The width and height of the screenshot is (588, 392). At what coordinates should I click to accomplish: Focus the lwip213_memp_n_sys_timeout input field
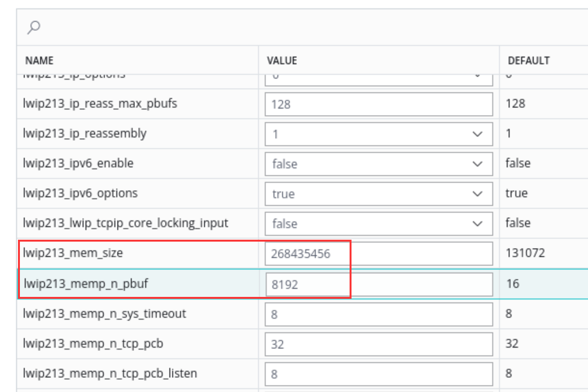pos(379,314)
